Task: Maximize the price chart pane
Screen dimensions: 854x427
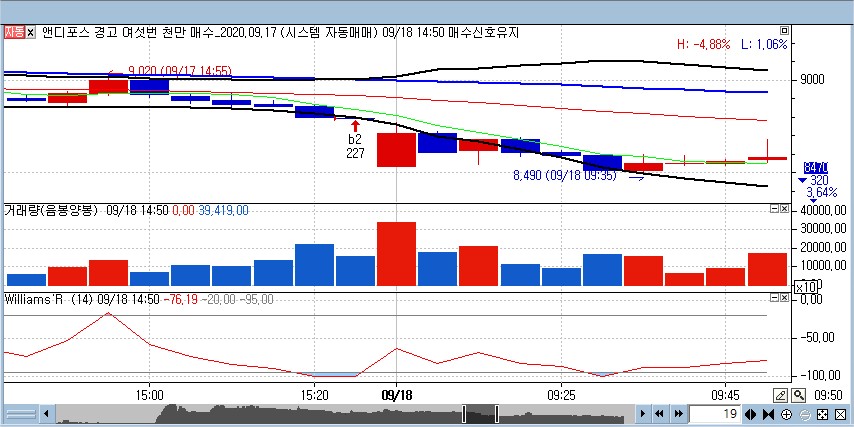Action: 786,32
